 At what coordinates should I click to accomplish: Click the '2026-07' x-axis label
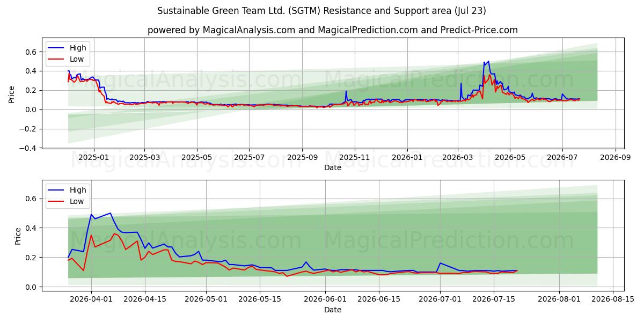click(562, 158)
